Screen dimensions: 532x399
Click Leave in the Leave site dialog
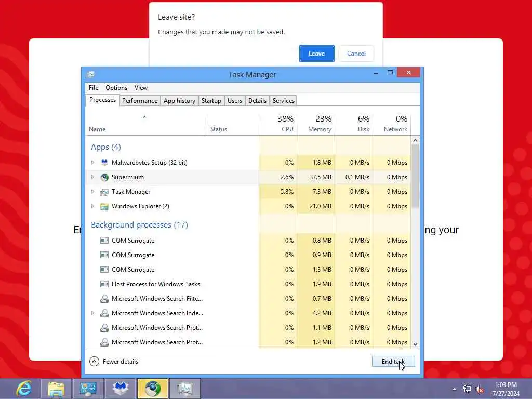pyautogui.click(x=316, y=54)
